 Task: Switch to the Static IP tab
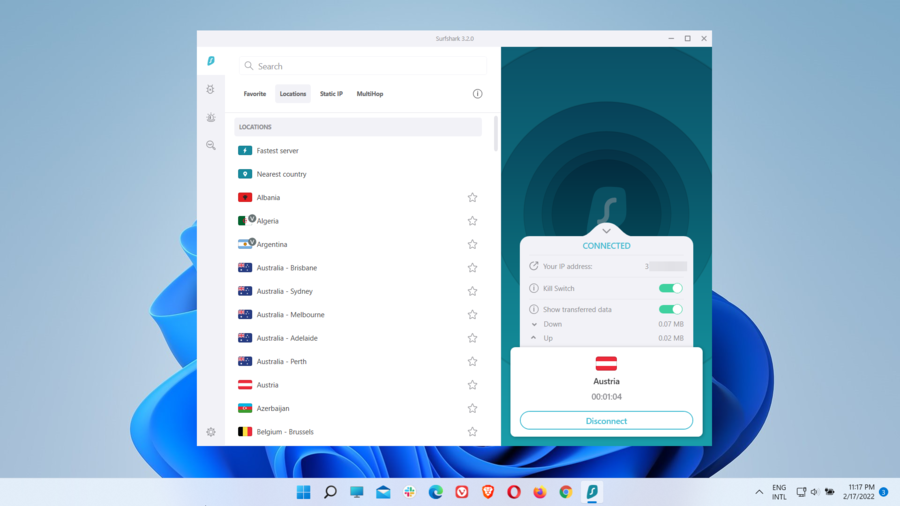click(x=331, y=94)
